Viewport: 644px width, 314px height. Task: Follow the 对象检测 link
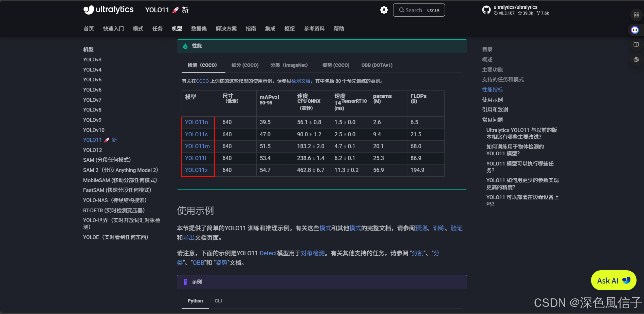(313, 253)
